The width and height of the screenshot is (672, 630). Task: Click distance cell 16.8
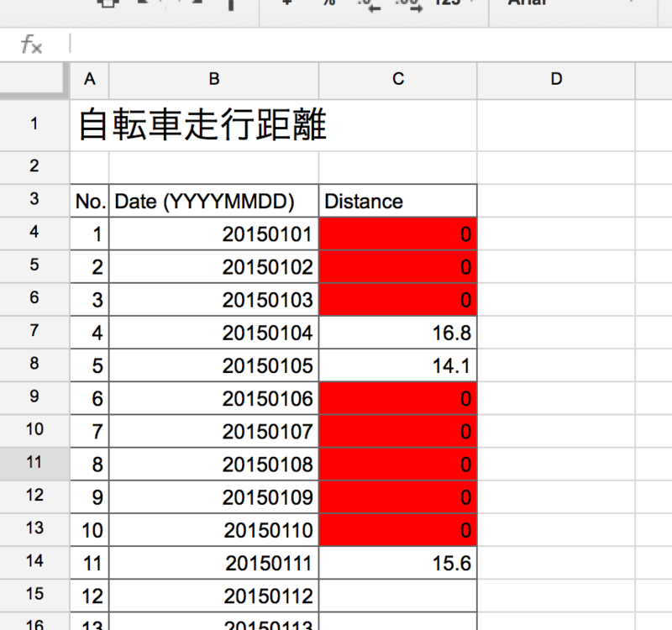tap(397, 333)
